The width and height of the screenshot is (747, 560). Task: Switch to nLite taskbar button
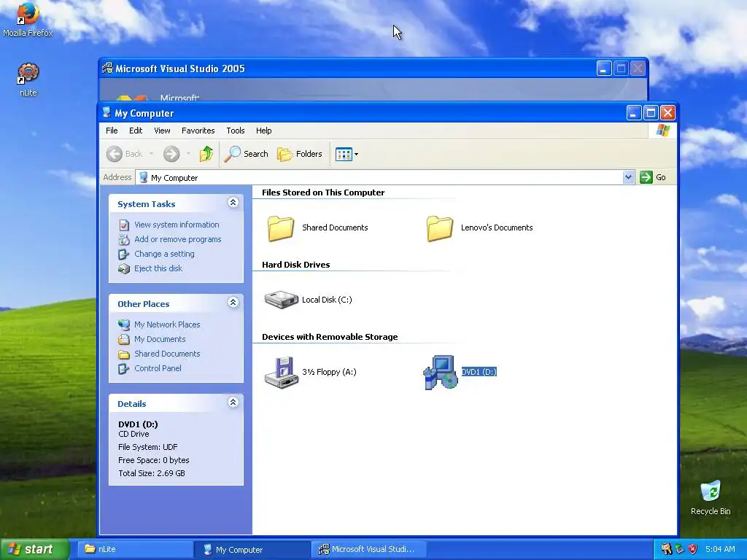pos(135,549)
